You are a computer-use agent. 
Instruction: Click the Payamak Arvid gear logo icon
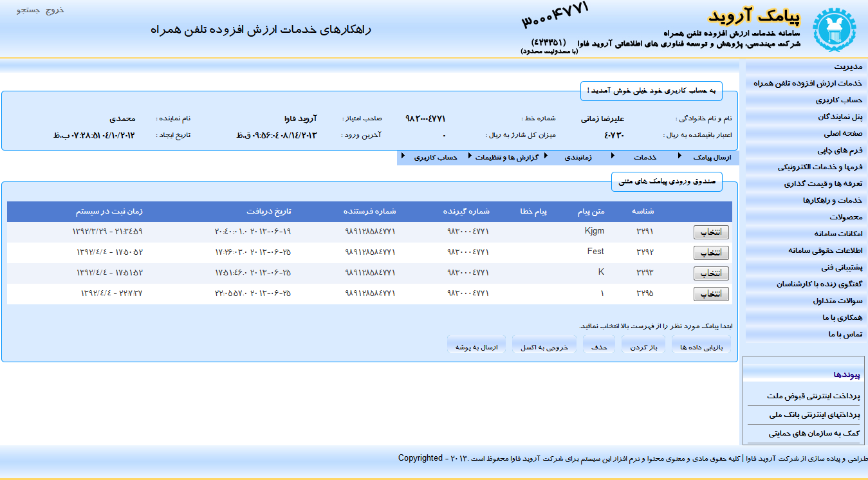(835, 28)
